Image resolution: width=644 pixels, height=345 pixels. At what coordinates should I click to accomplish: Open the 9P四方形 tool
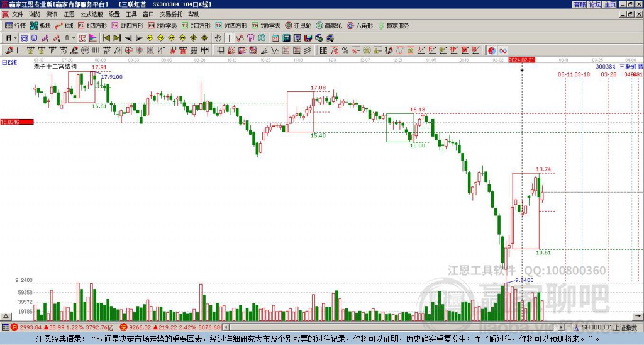click(127, 25)
